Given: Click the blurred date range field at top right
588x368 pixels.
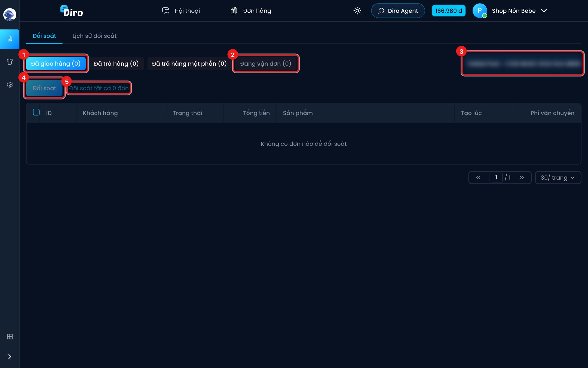Looking at the screenshot, I should pyautogui.click(x=523, y=64).
